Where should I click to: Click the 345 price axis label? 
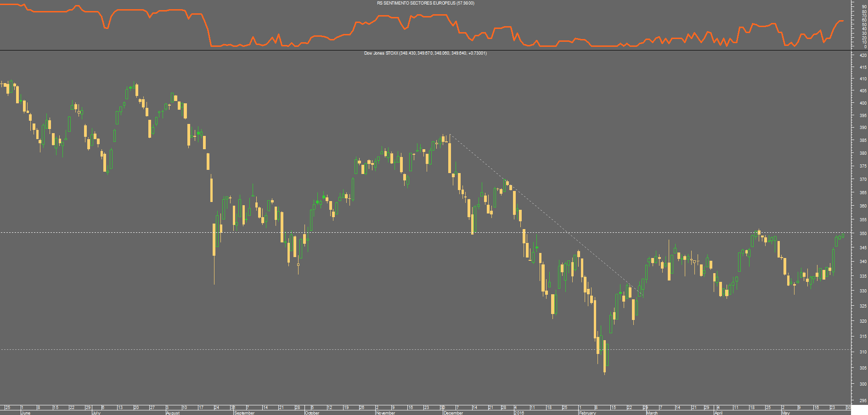click(x=863, y=248)
